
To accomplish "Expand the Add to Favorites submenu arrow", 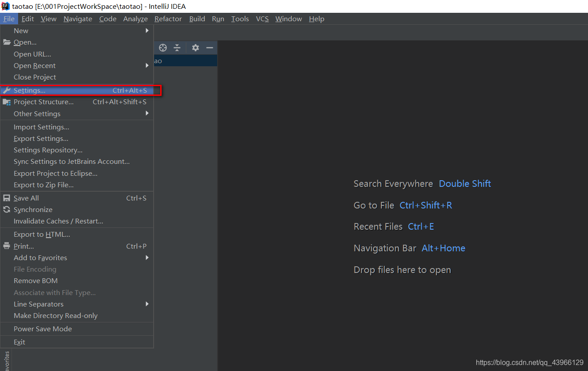I will [x=147, y=257].
